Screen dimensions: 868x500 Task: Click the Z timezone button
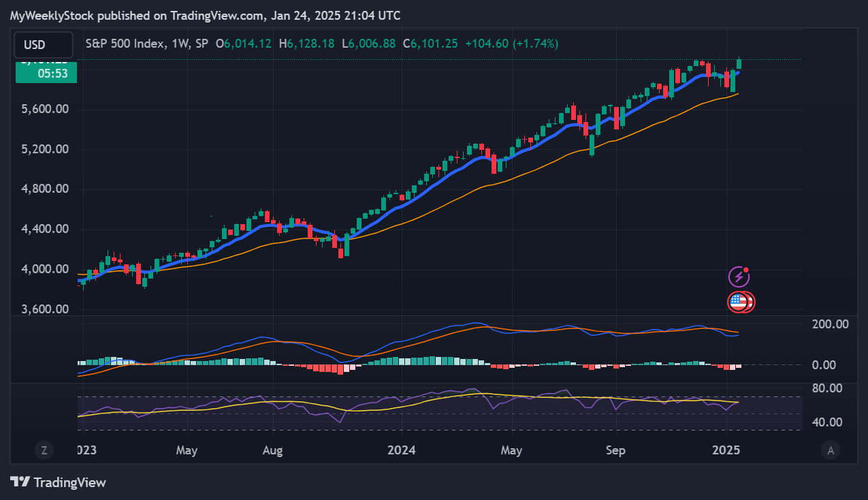click(44, 450)
